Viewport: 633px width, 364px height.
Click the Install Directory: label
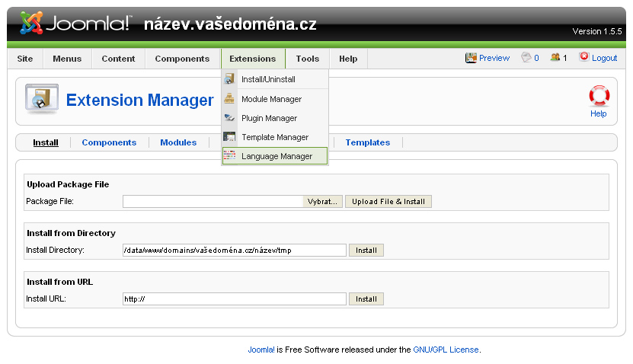(x=55, y=251)
